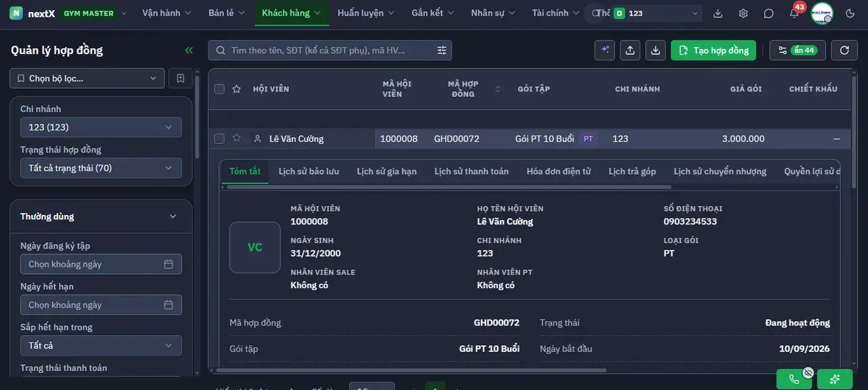This screenshot has height=390, width=868.
Task: Click the price 3.000.000 cell
Action: click(x=743, y=138)
